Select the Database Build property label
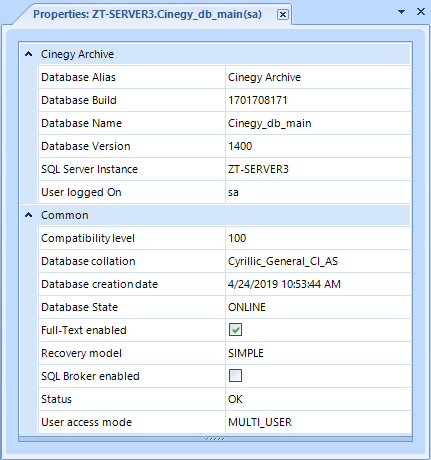The image size is (431, 460). [x=79, y=100]
